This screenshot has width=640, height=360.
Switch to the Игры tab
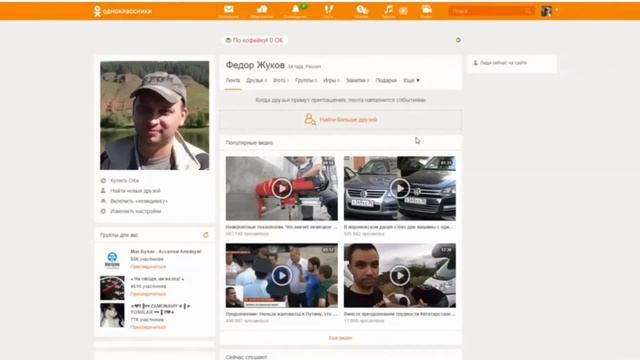[x=331, y=80]
